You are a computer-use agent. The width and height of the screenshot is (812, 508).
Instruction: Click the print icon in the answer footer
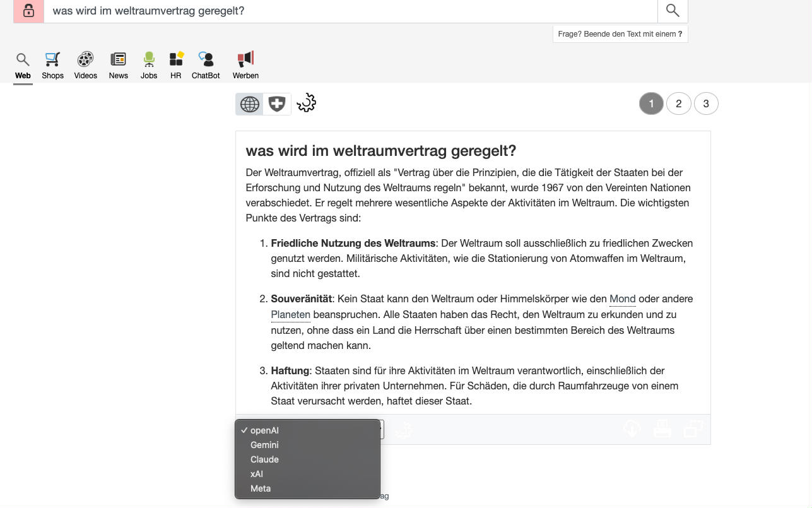click(662, 429)
